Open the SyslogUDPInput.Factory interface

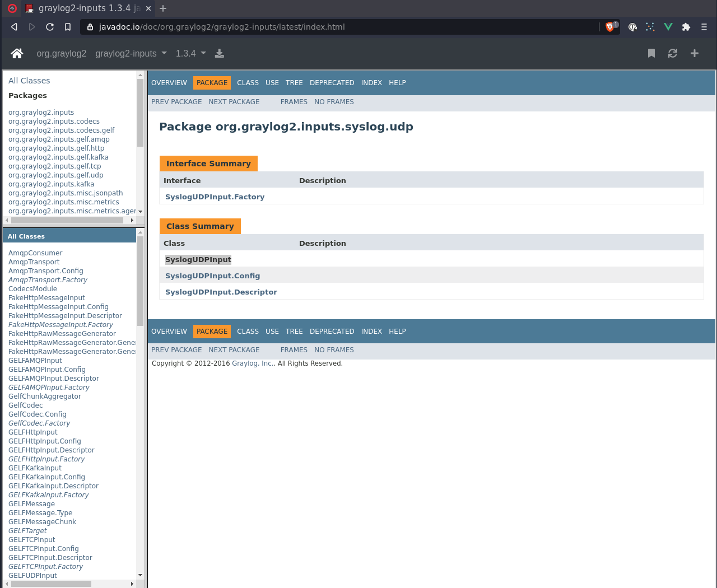215,197
